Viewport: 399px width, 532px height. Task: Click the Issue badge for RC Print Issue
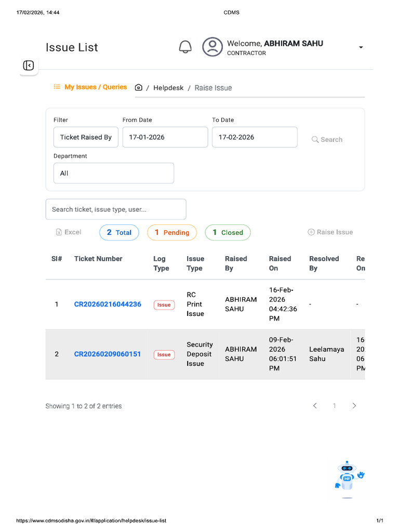coord(164,305)
